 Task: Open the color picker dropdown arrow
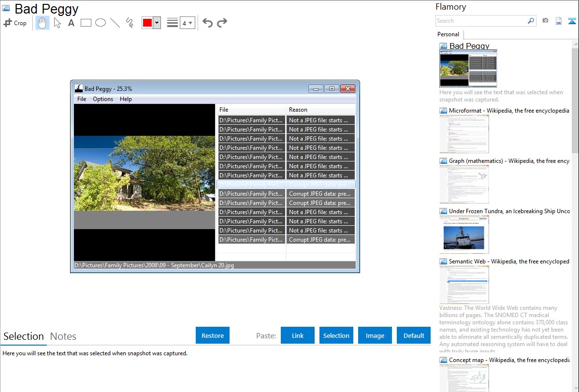(157, 23)
